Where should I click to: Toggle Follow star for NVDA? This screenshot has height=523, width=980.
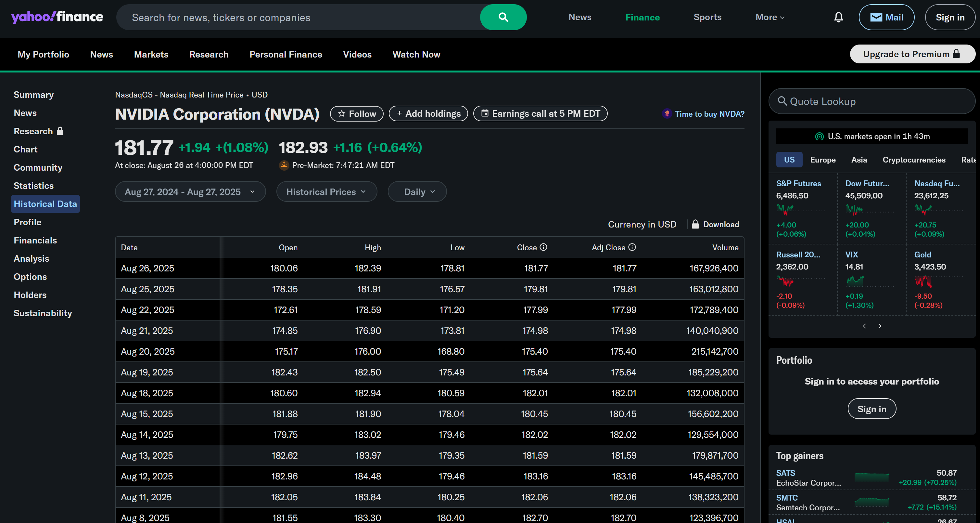pos(356,114)
